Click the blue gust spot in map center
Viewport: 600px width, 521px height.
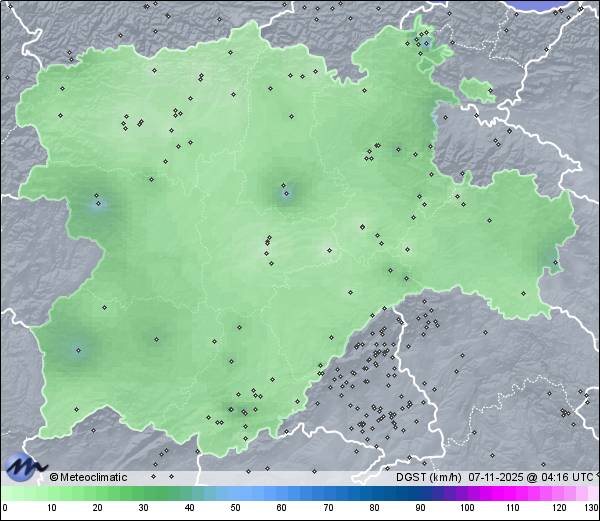tap(285, 190)
